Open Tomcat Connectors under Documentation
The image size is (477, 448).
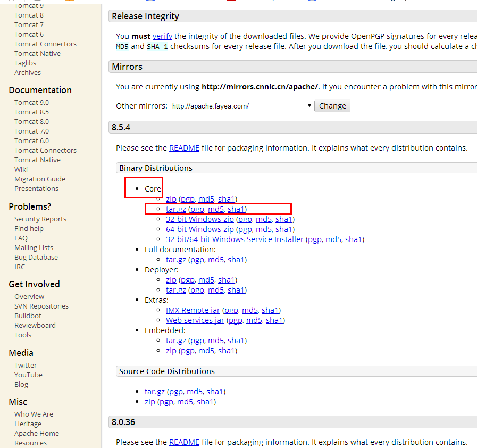point(45,151)
